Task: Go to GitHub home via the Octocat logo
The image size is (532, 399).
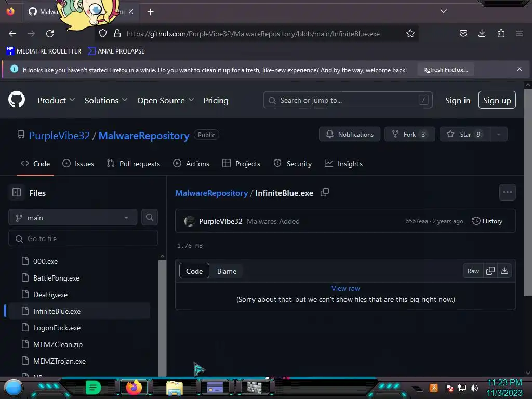Action: [16, 99]
